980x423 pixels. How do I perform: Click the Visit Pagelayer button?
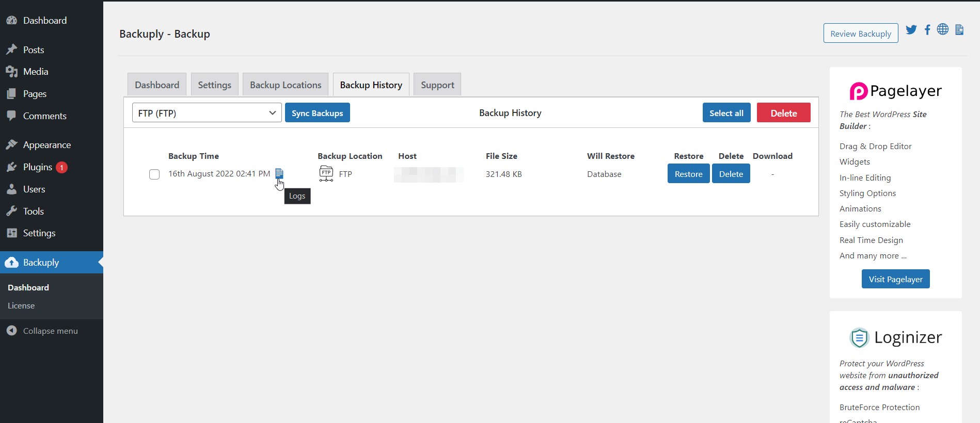tap(895, 279)
